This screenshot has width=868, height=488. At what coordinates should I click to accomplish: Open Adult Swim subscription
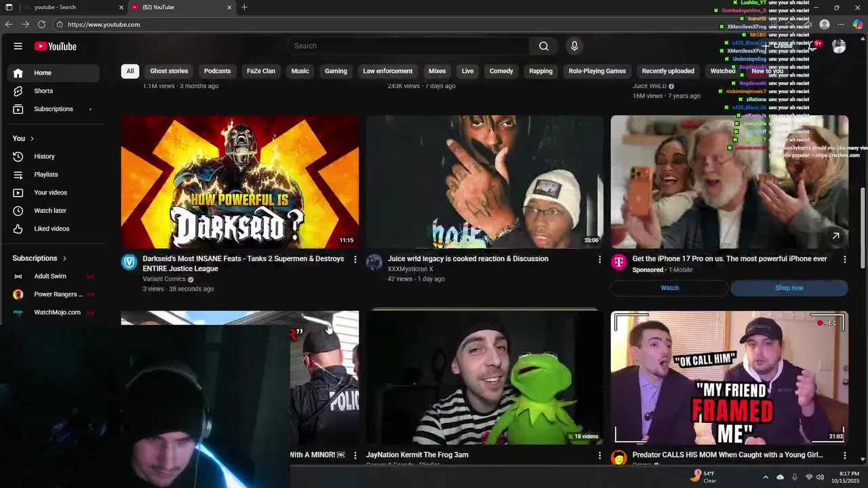pyautogui.click(x=54, y=277)
